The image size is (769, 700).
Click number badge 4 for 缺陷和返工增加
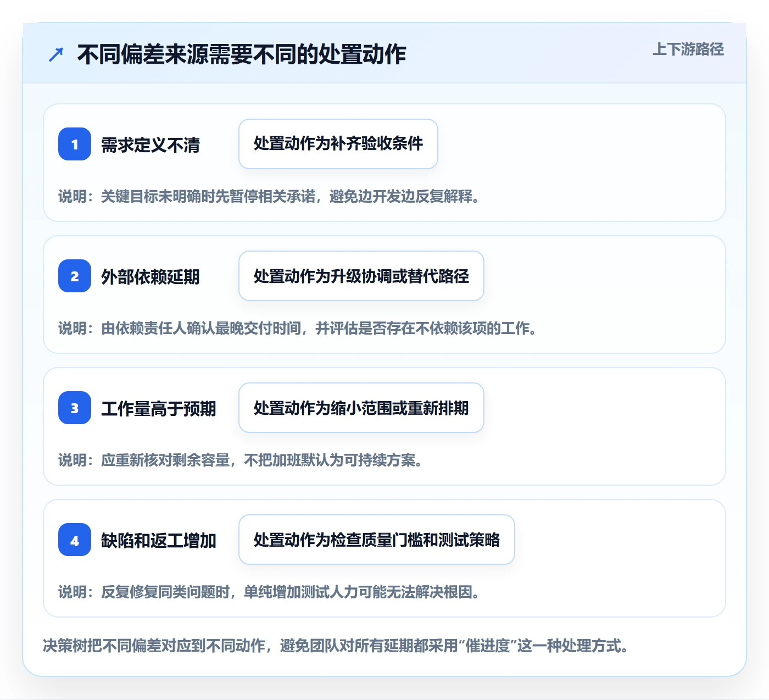point(75,540)
